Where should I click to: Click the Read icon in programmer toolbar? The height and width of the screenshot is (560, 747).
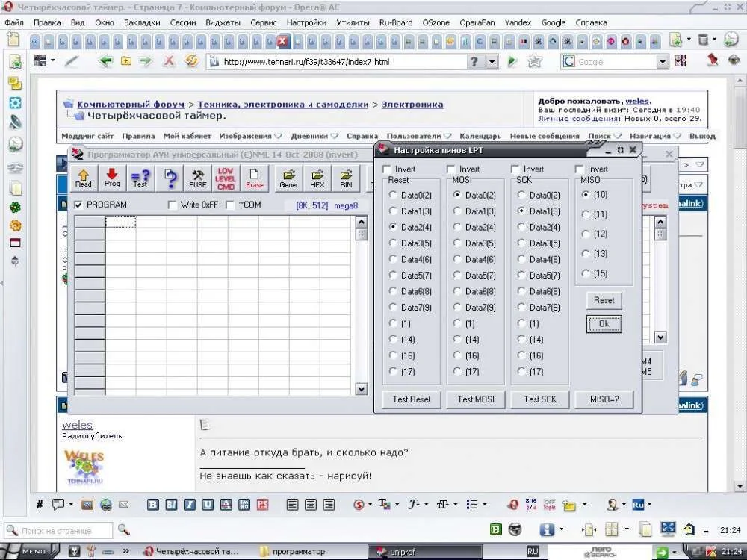84,177
